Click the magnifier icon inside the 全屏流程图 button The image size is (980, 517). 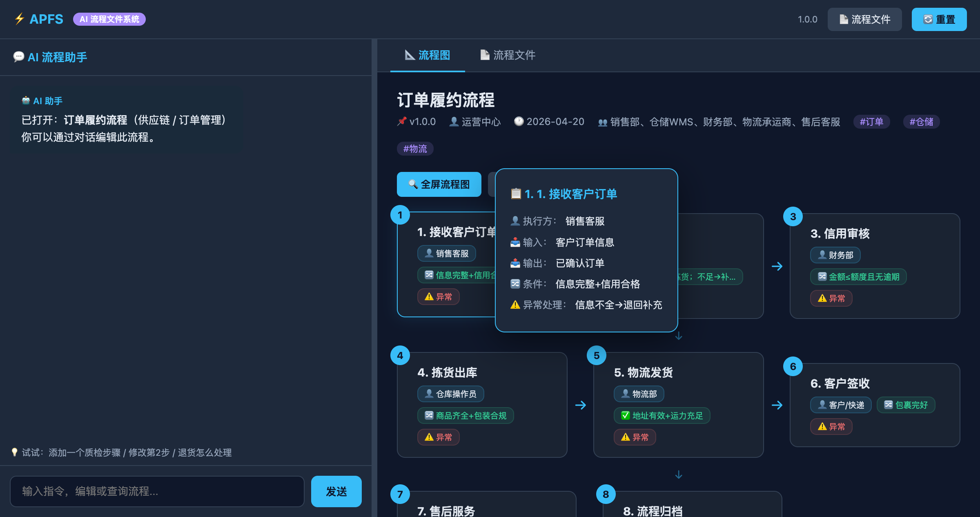pos(412,184)
